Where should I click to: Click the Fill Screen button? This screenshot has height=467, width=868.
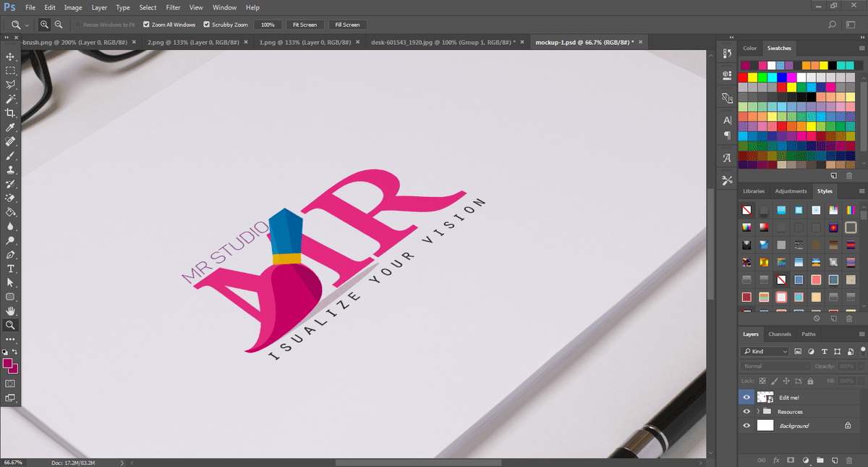[x=347, y=25]
